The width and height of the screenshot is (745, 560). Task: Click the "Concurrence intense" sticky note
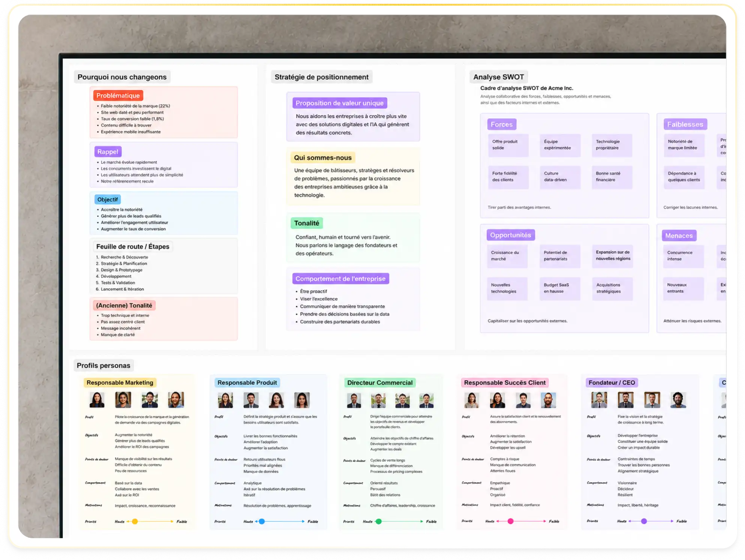[x=683, y=256]
